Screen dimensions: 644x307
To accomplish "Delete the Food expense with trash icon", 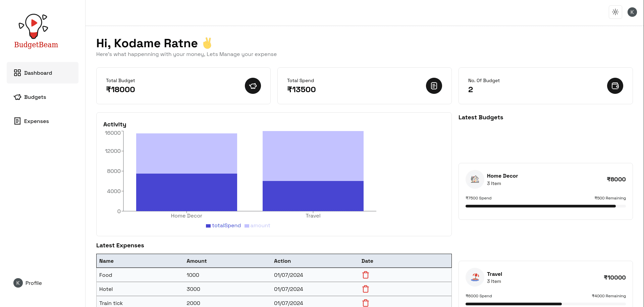I will (x=365, y=275).
